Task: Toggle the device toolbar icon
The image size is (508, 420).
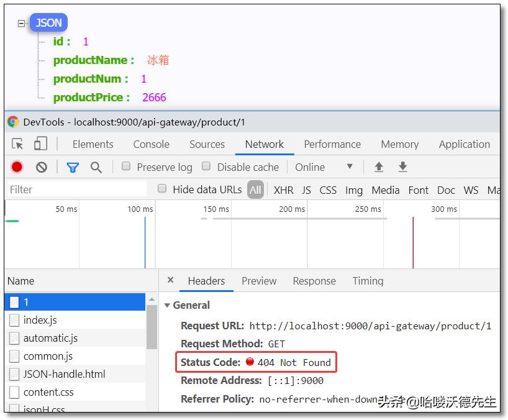Action: [40, 144]
